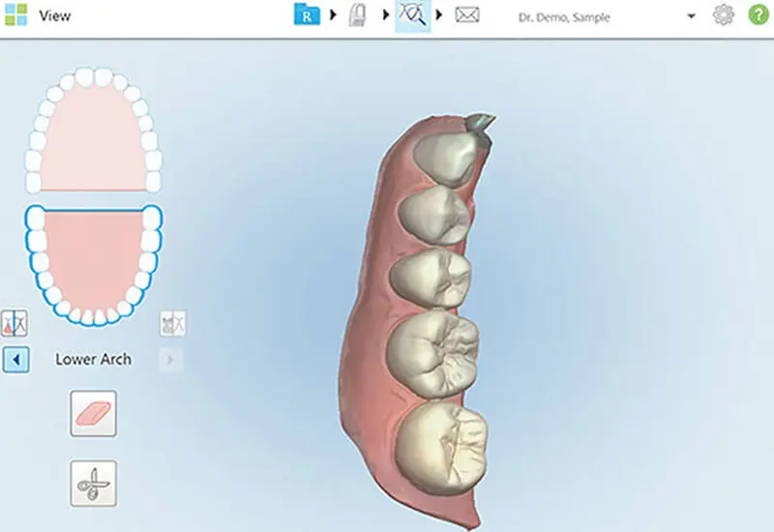
Task: Select the Eraser tool
Action: pos(93,414)
